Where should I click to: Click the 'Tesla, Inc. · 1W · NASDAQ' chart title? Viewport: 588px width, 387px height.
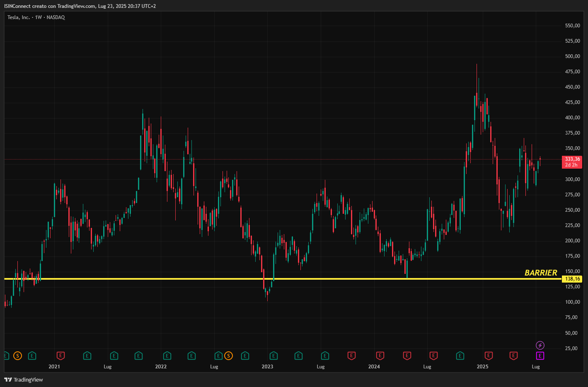[36, 17]
